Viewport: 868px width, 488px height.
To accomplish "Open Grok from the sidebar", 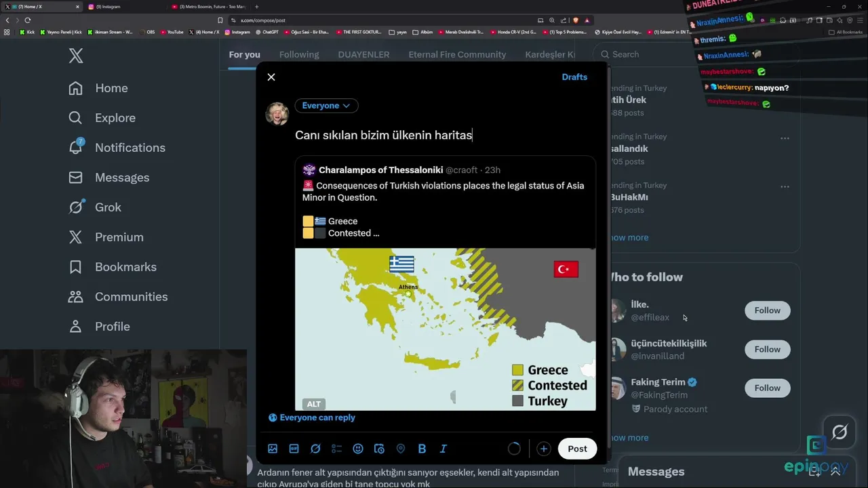I will (95, 207).
